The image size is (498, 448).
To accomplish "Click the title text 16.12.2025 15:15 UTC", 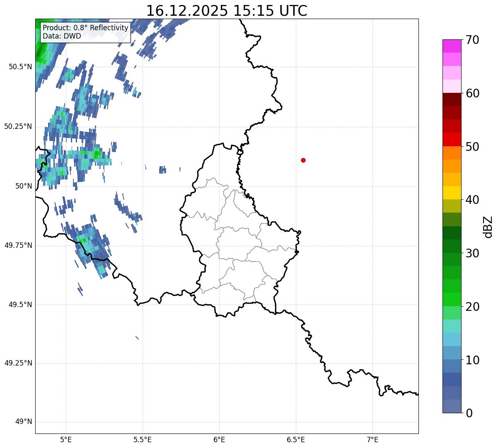I will point(227,10).
